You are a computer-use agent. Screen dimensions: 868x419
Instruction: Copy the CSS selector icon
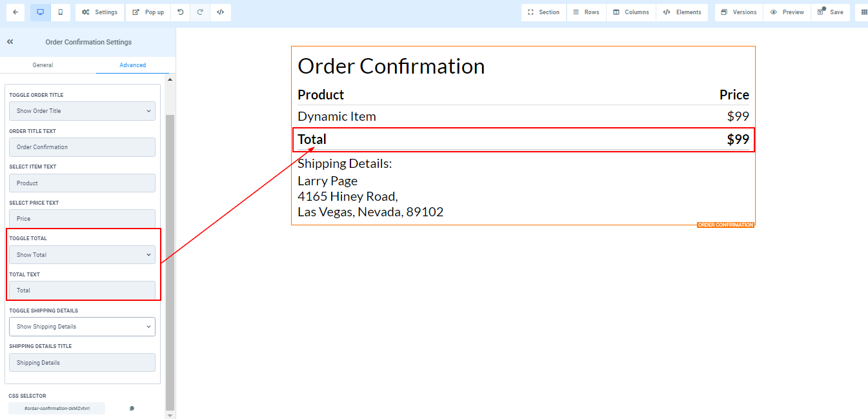[132, 408]
